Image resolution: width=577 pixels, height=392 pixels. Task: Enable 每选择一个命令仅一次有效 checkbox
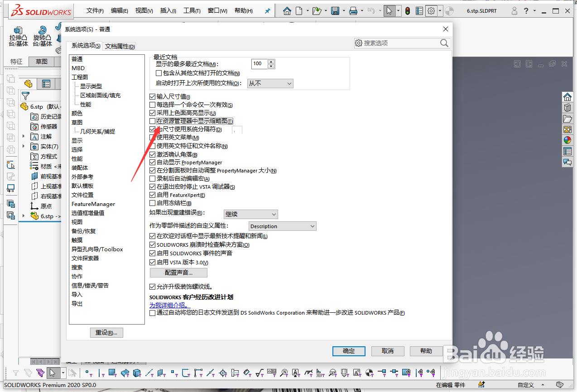click(x=153, y=105)
